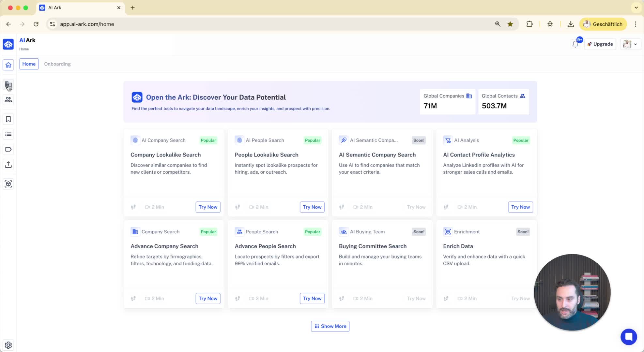Open the notifications bell

(575, 44)
